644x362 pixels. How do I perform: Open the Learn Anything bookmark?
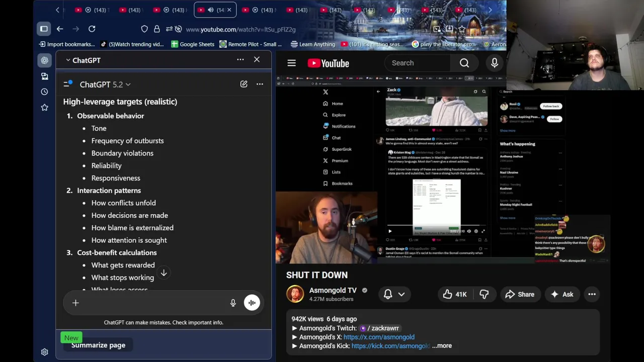(312, 44)
